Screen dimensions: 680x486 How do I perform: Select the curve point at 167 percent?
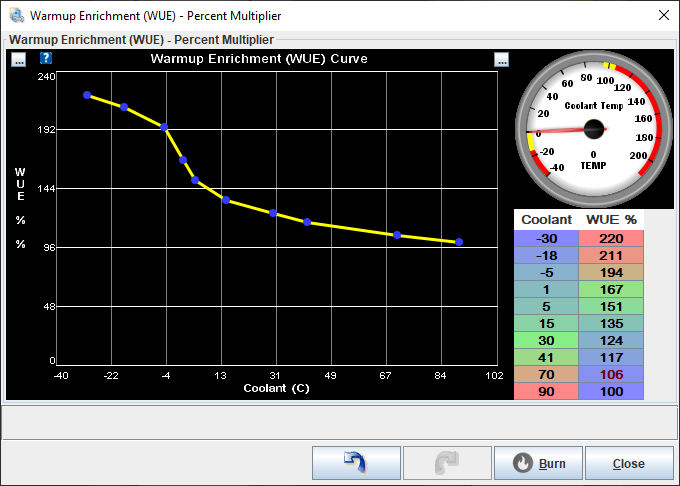(183, 160)
